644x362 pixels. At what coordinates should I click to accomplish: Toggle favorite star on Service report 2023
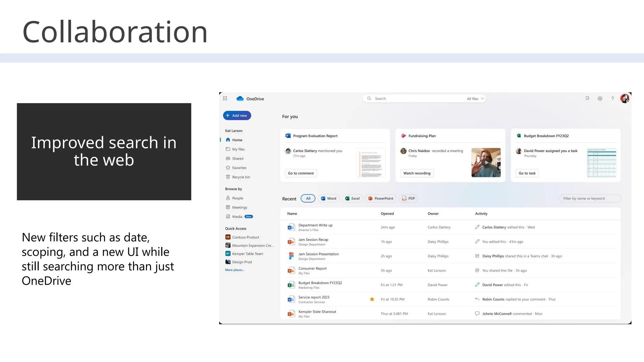(372, 299)
